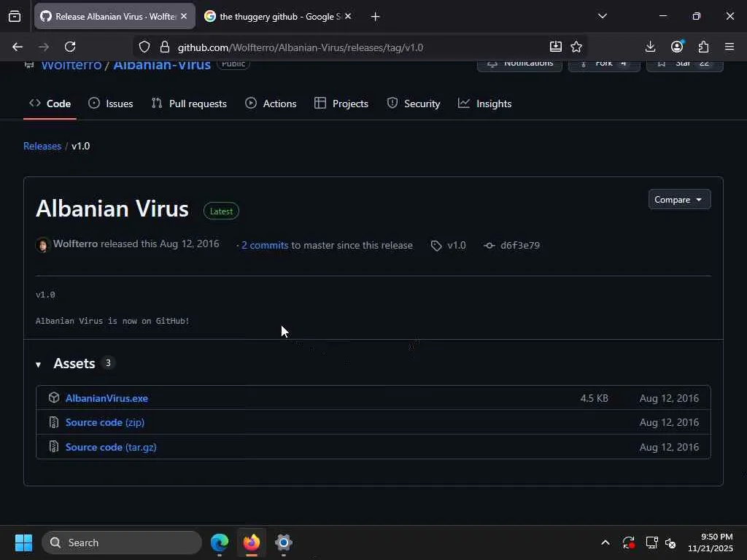747x560 pixels.
Task: Click the archive icon beside Source code (tar.gz)
Action: pos(54,447)
